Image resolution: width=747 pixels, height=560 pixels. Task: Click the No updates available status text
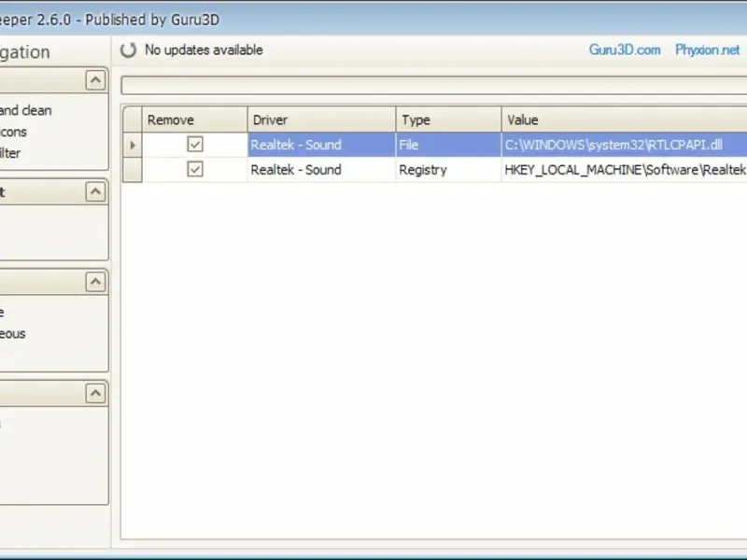[204, 50]
